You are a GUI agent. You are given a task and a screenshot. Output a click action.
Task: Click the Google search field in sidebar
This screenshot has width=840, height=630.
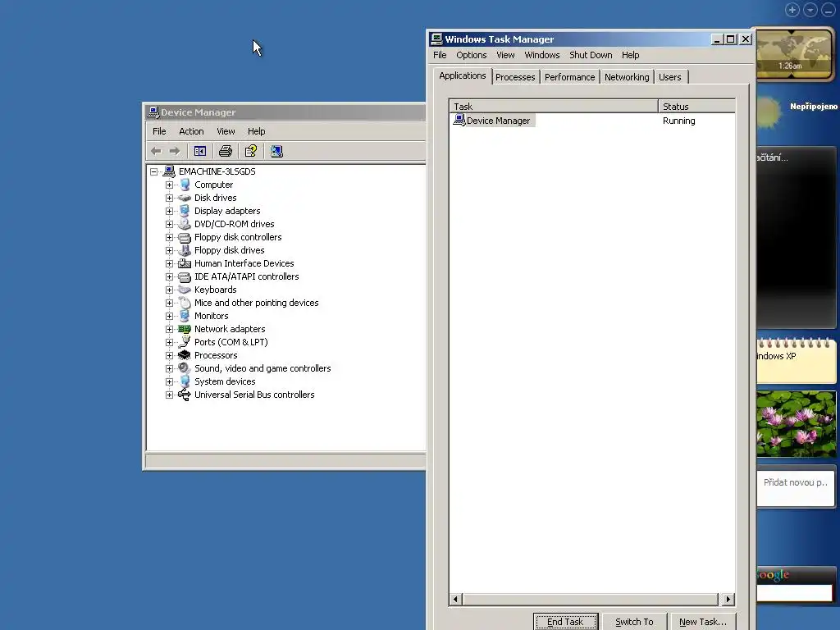[794, 592]
